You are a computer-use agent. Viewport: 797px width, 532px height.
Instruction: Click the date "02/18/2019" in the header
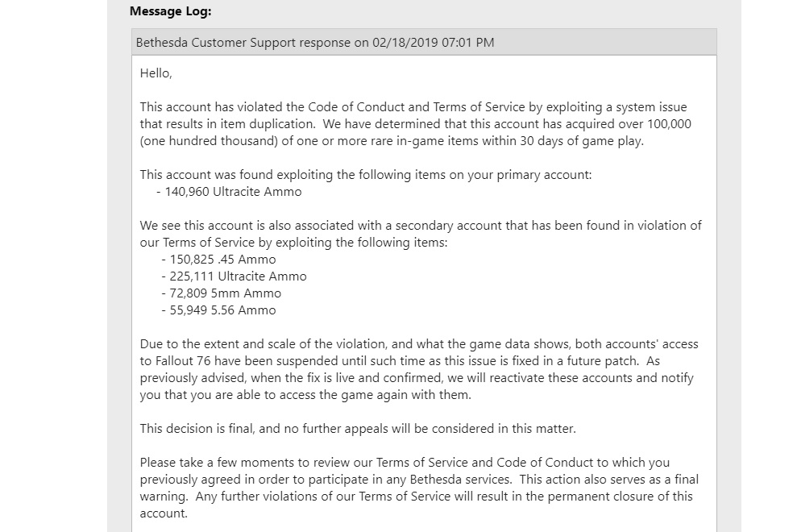coord(403,42)
